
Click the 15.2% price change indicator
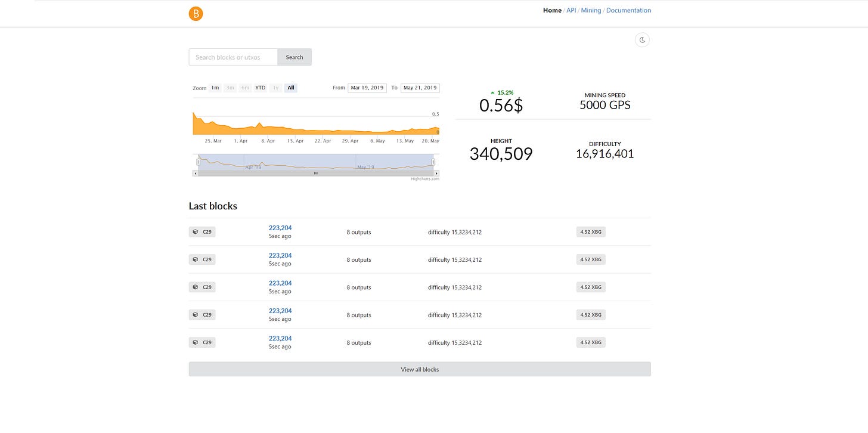(x=502, y=92)
